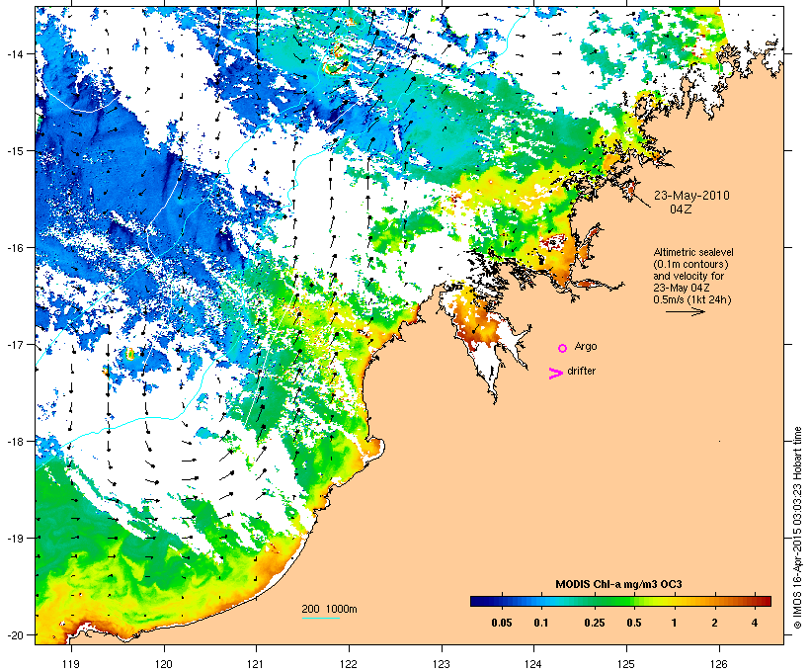Click the colorbar value 0.5

click(634, 623)
